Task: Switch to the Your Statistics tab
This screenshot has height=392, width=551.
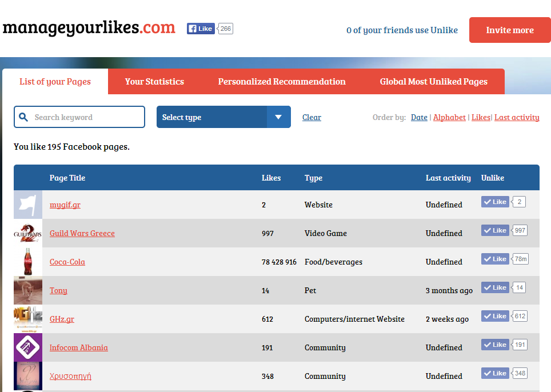Action: click(x=155, y=82)
